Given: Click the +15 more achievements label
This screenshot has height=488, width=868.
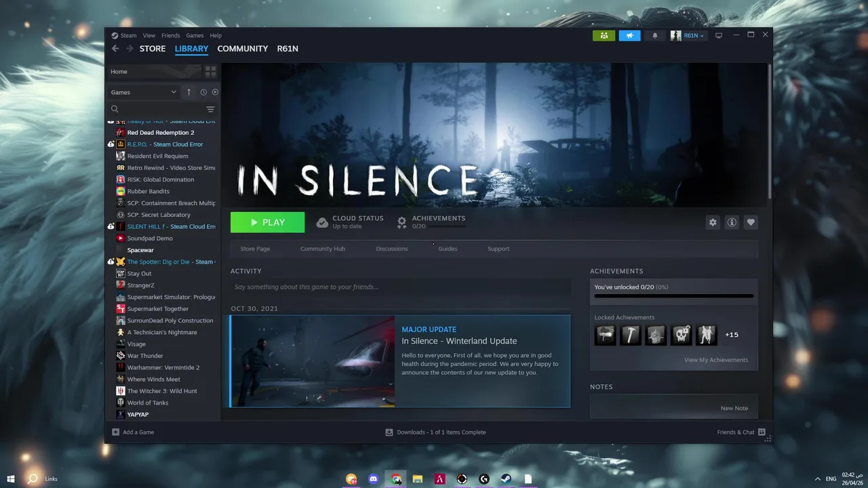Looking at the screenshot, I should (x=732, y=335).
